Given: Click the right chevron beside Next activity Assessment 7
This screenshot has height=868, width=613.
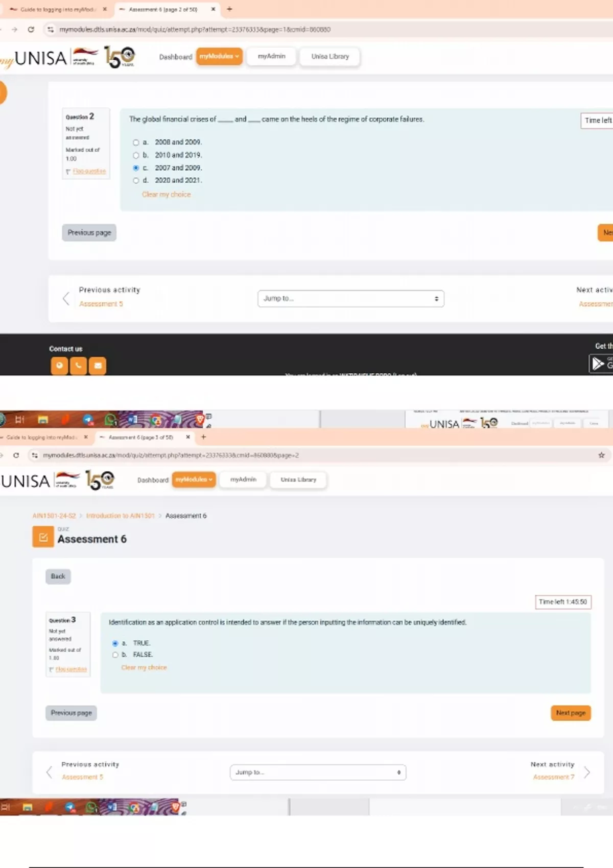Looking at the screenshot, I should pos(587,772).
